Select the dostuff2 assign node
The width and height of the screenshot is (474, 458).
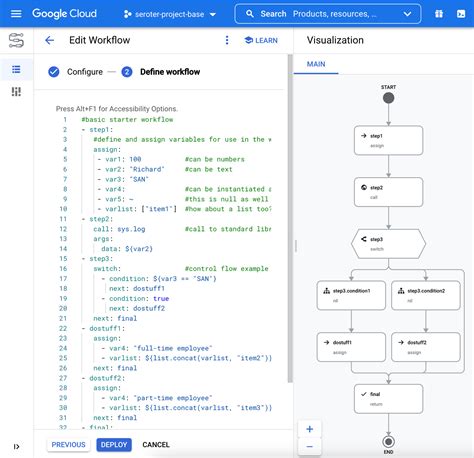click(426, 347)
